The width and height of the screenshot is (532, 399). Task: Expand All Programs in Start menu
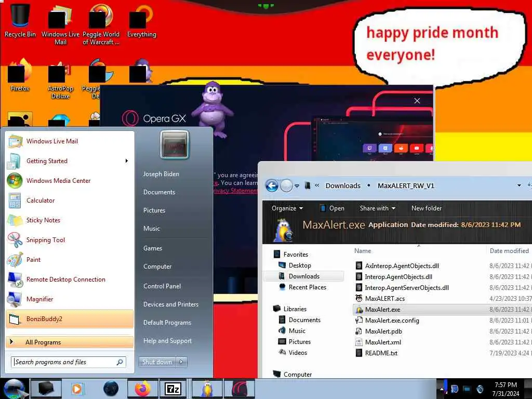(x=70, y=342)
